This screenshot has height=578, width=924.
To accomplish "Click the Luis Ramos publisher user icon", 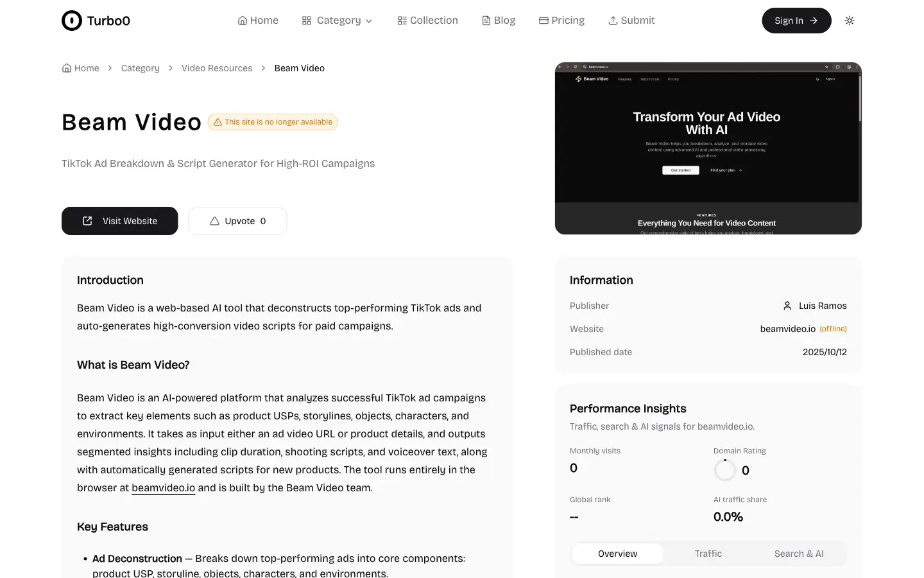I will (787, 306).
